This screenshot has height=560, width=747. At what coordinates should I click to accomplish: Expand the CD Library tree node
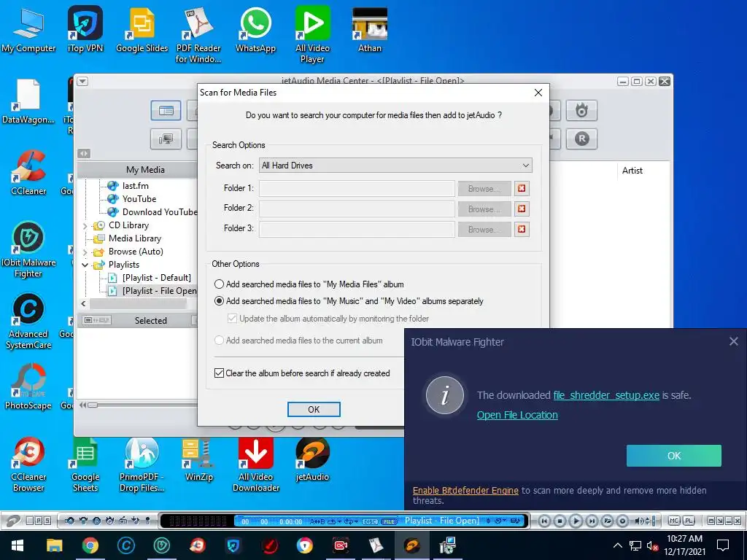tap(85, 226)
